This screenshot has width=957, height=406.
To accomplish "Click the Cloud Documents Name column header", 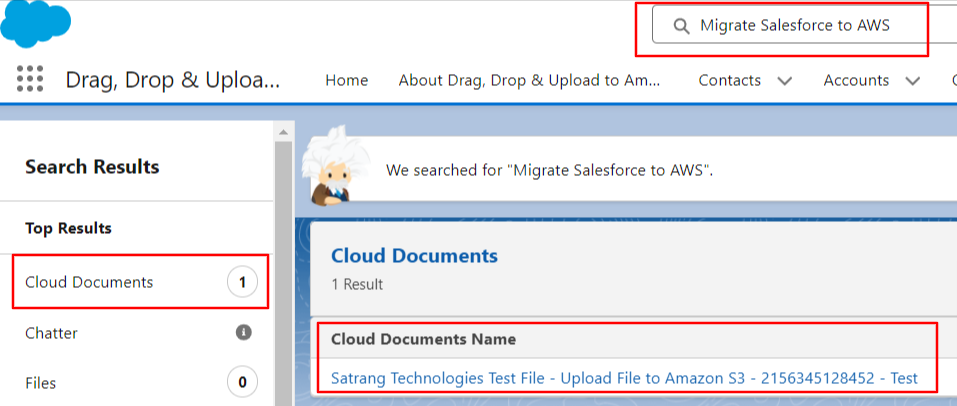I will pos(424,339).
